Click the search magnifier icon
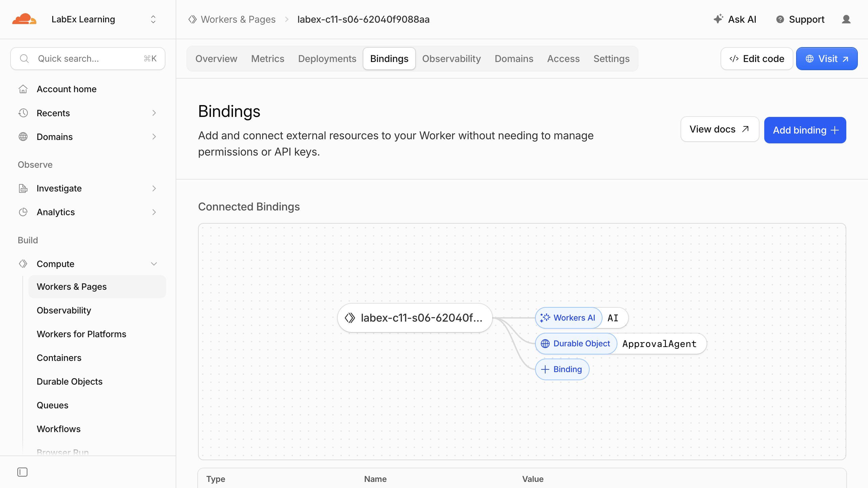868x488 pixels. point(24,59)
